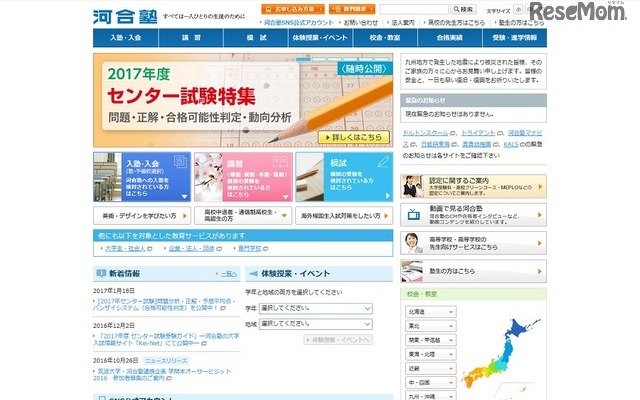Click 美術・デザインを学びたい方 button
Image resolution: width=640 pixels, height=400 pixels.
142,216
